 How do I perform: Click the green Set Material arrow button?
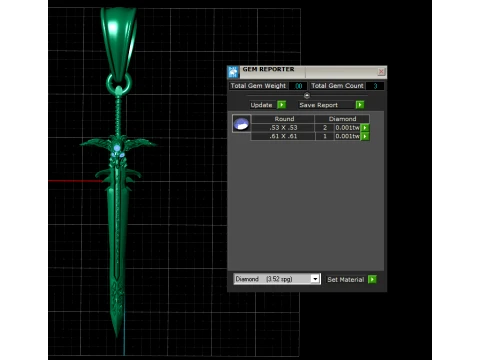pos(372,279)
